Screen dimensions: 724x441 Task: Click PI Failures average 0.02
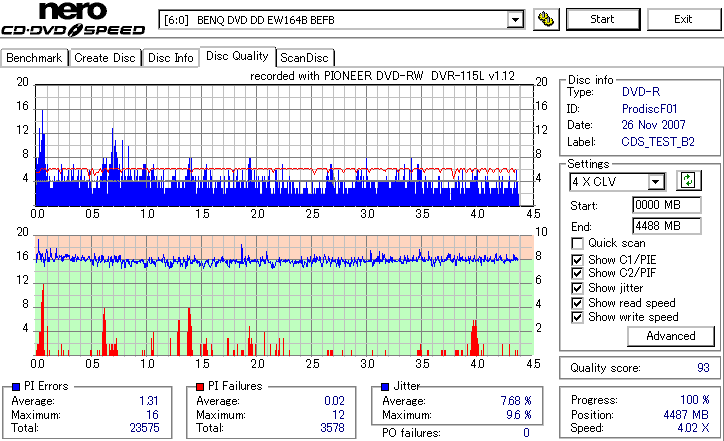(x=334, y=401)
